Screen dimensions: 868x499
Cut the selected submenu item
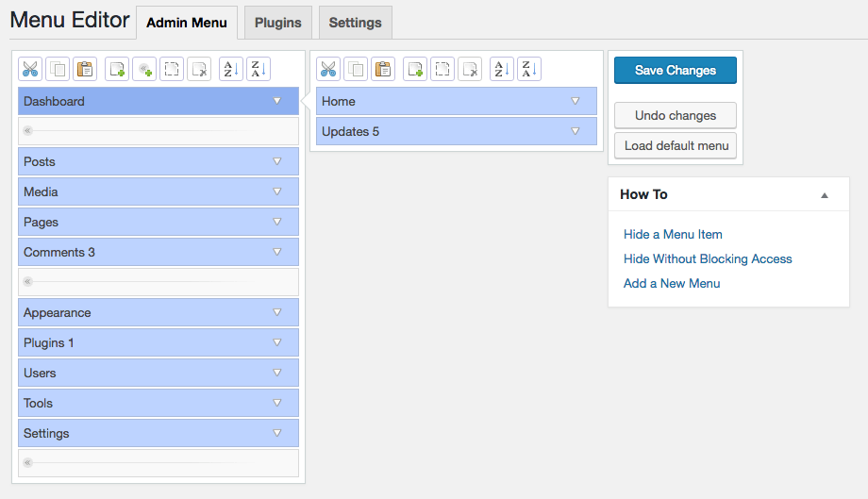tap(328, 69)
